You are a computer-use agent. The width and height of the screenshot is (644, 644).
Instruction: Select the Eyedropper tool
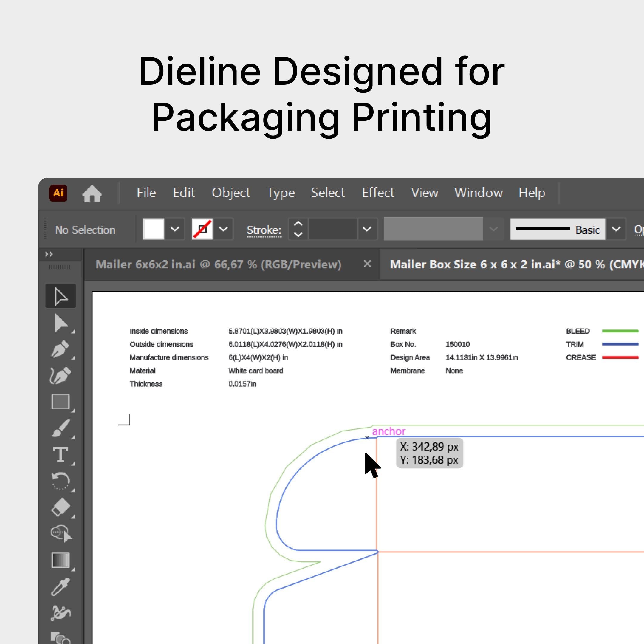click(x=60, y=587)
